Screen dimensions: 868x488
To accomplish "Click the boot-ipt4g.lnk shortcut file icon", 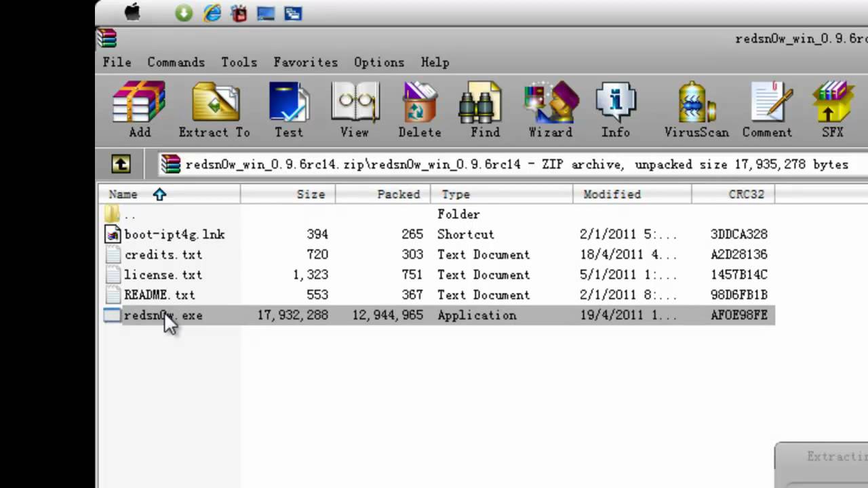I will pos(113,235).
